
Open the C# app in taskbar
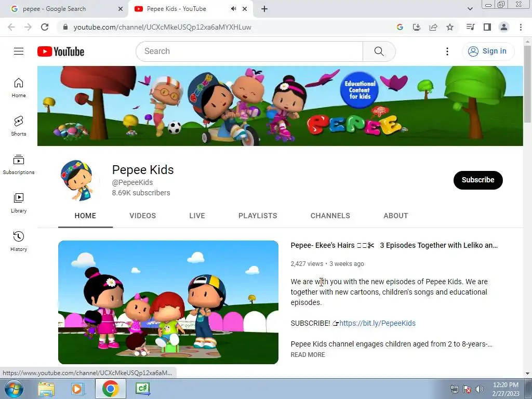[142, 389]
